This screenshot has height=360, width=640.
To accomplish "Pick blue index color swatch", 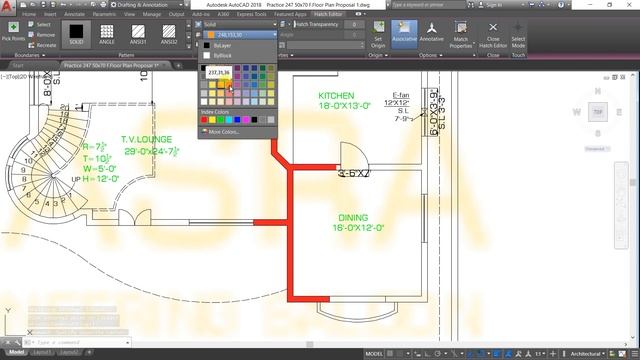I will [238, 120].
